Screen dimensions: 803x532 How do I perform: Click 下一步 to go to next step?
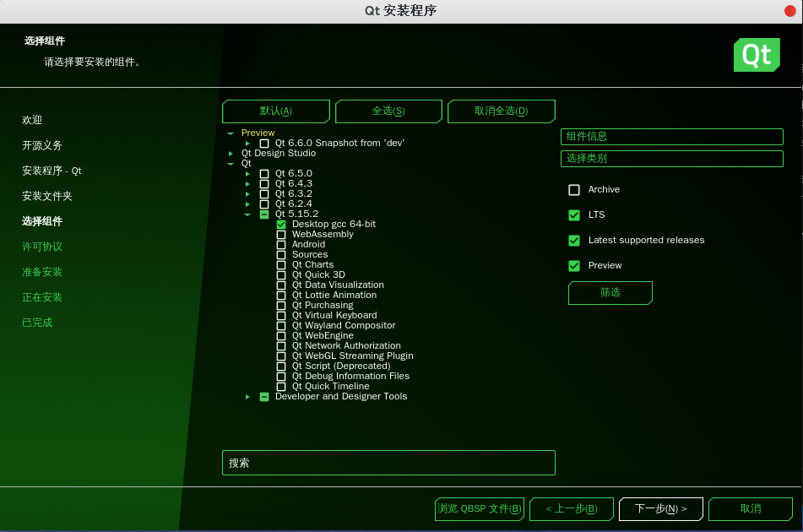660,509
